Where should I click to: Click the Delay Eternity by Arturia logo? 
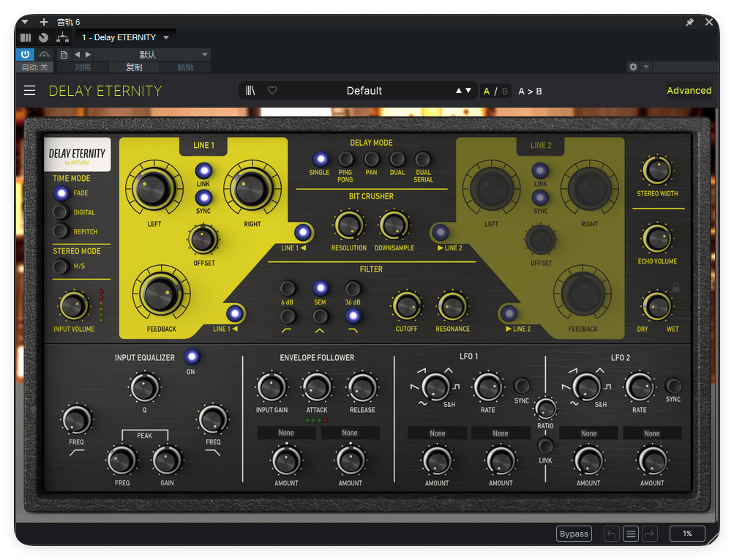tap(78, 155)
